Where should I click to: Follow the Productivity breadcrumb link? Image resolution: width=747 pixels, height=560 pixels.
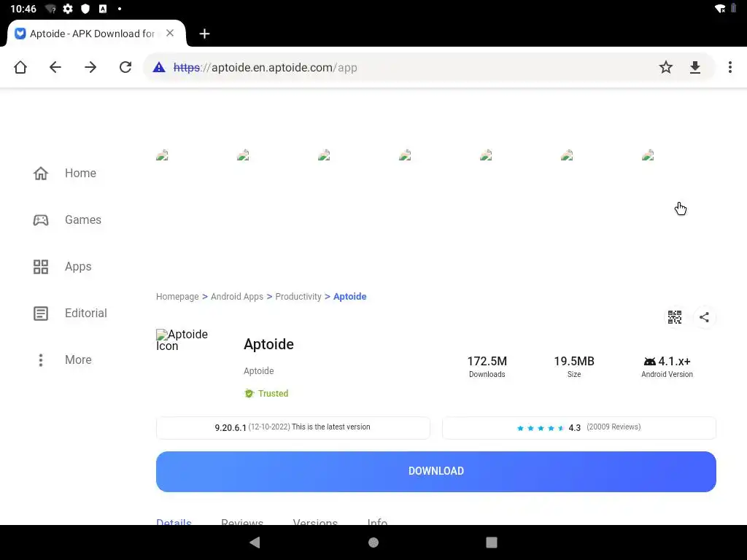pyautogui.click(x=298, y=296)
